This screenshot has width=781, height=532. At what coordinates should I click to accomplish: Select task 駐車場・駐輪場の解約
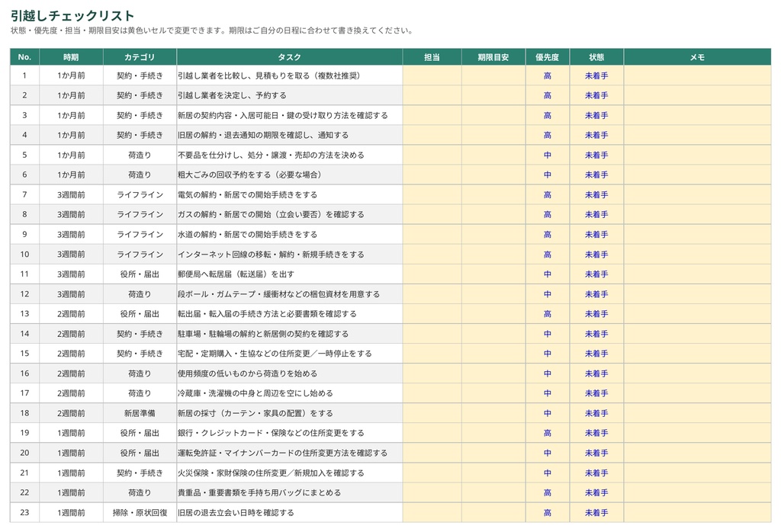tap(289, 334)
